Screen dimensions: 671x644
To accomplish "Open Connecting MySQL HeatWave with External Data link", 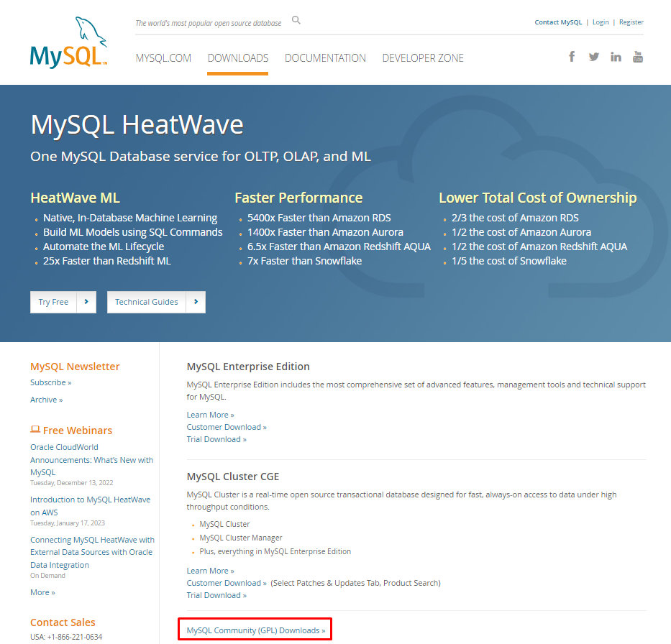I will (x=92, y=552).
